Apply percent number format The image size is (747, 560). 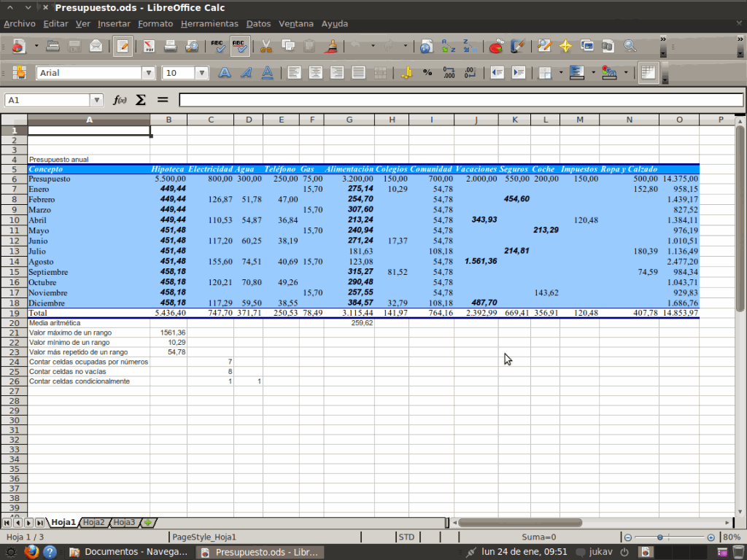coord(427,73)
